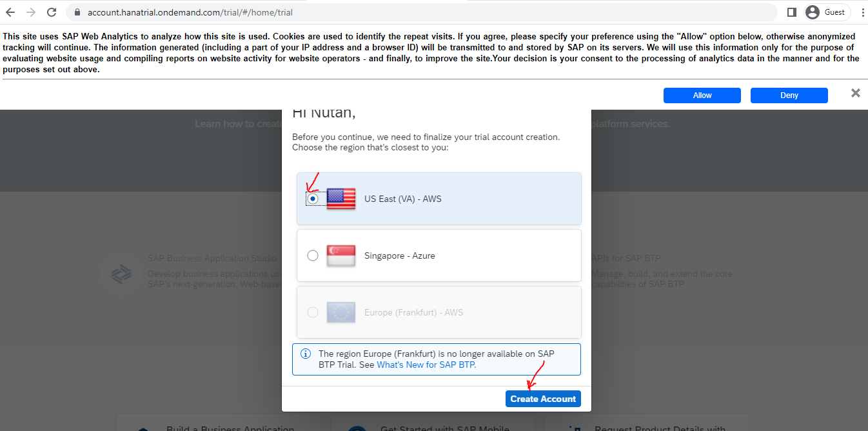Select the US East (VA) - AWS radio button
The width and height of the screenshot is (868, 431).
pos(313,199)
